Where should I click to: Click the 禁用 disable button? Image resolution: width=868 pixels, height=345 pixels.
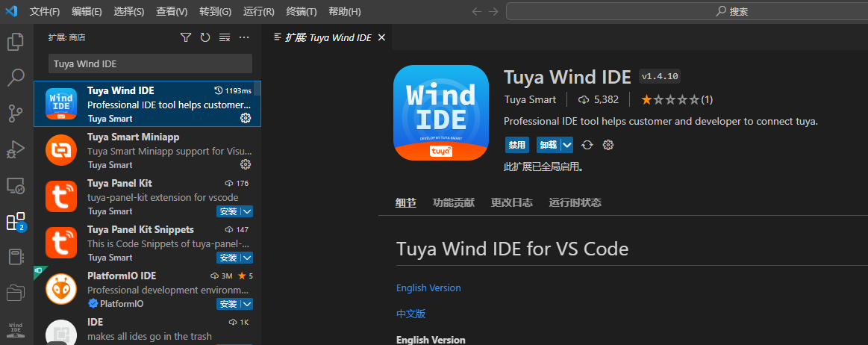point(517,145)
